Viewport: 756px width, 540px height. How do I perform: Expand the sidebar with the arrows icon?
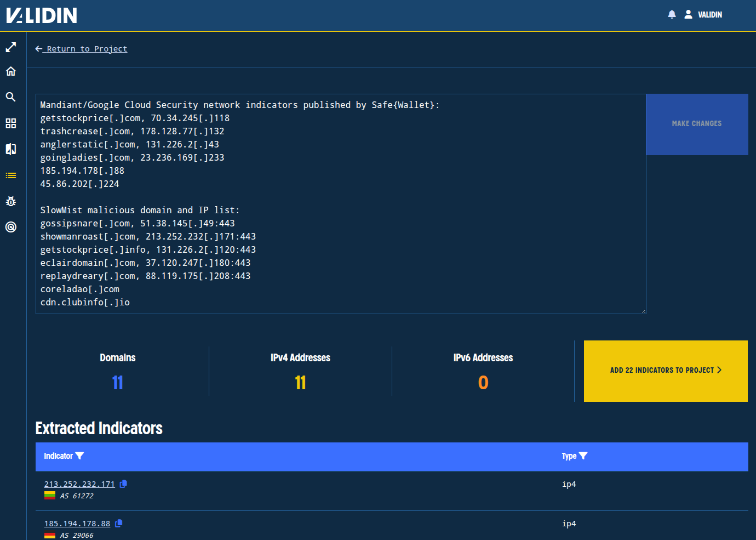[11, 48]
